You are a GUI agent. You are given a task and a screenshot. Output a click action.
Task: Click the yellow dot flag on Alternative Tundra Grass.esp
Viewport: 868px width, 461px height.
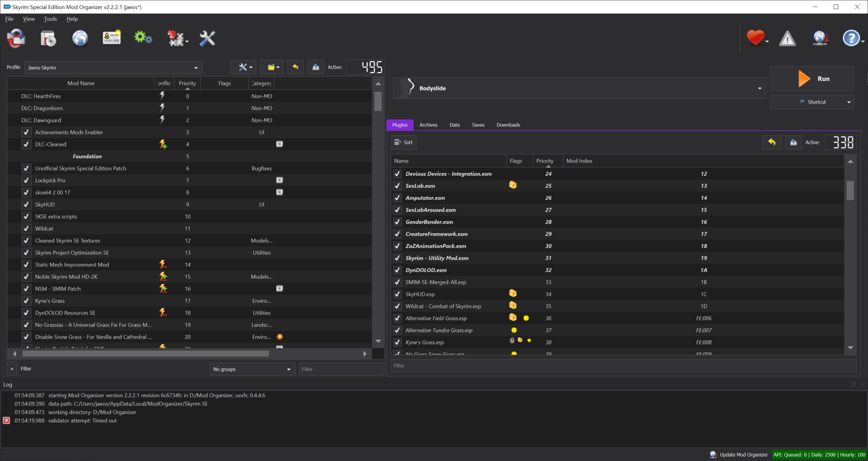click(x=514, y=330)
